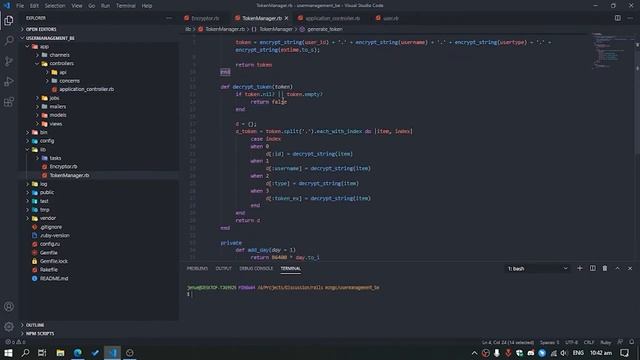The height and width of the screenshot is (360, 640).
Task: Expand the api folder
Action: click(x=63, y=72)
